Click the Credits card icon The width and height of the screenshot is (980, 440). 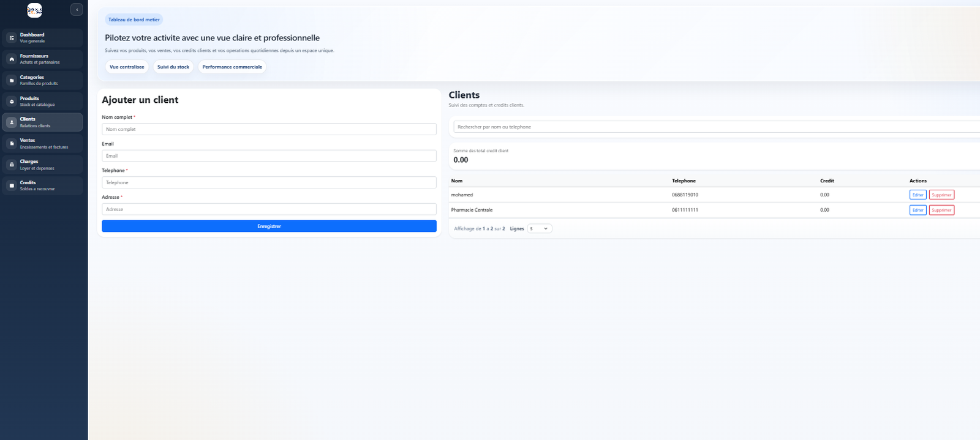12,185
